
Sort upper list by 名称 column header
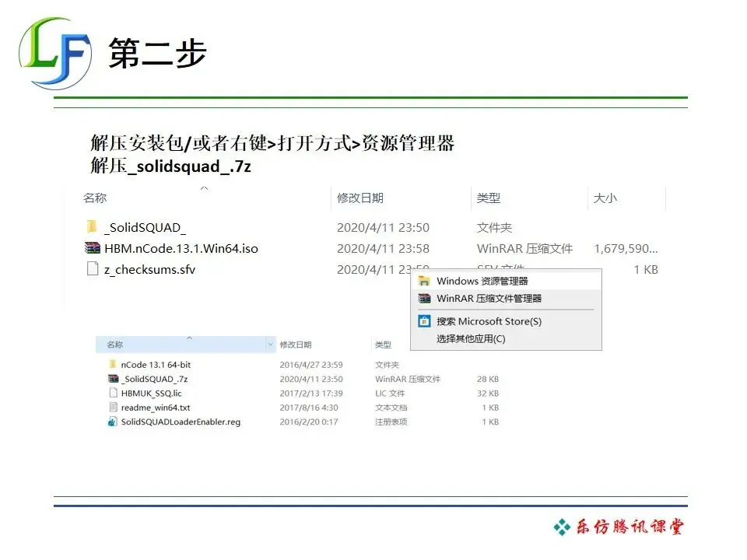pyautogui.click(x=95, y=198)
